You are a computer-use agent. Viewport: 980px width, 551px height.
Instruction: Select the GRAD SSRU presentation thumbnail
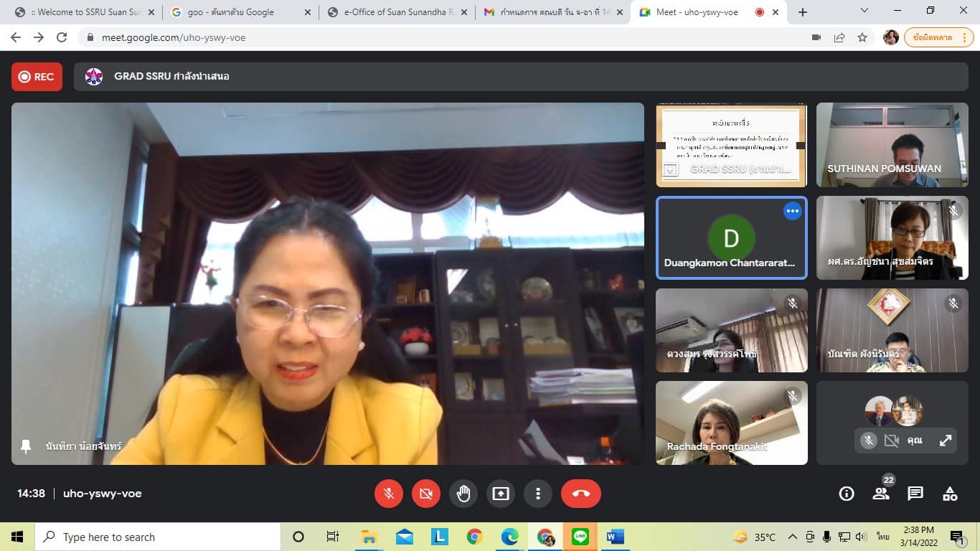tap(731, 145)
